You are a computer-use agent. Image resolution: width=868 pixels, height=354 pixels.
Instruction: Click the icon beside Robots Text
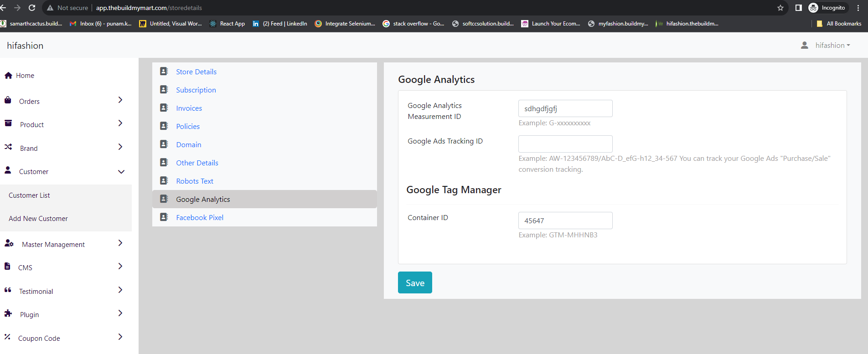click(x=164, y=181)
